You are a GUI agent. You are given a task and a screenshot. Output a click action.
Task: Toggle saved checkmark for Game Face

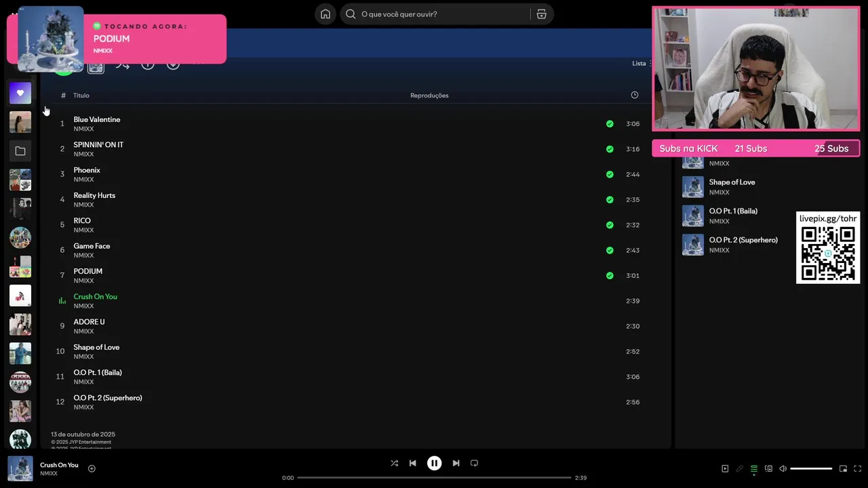pos(610,250)
